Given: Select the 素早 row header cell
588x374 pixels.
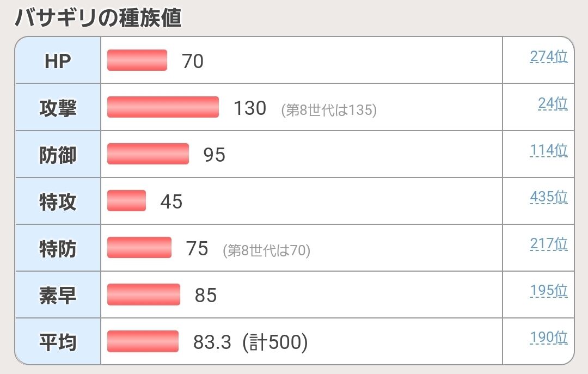Looking at the screenshot, I should pos(58,295).
